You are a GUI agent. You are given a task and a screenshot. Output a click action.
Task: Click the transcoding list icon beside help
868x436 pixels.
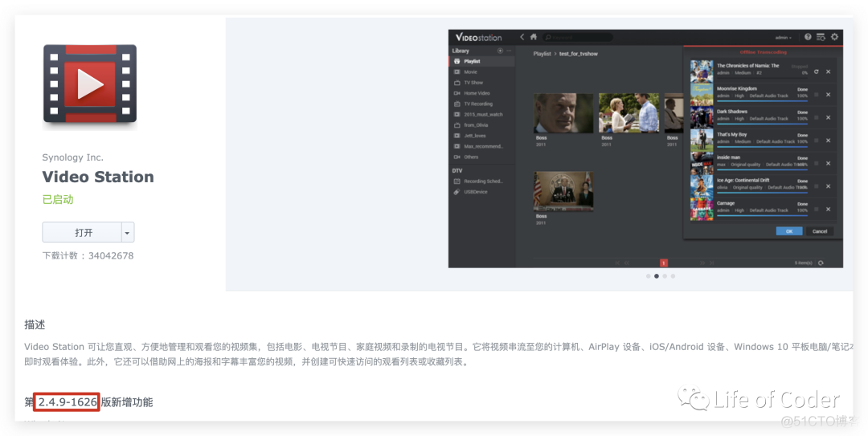tap(821, 37)
